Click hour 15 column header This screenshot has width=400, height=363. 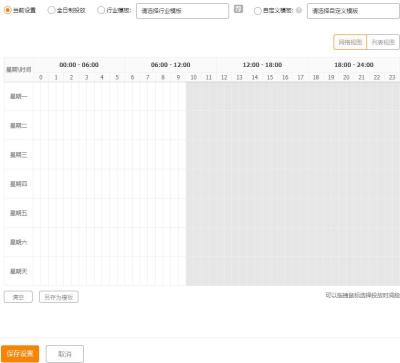click(x=270, y=77)
